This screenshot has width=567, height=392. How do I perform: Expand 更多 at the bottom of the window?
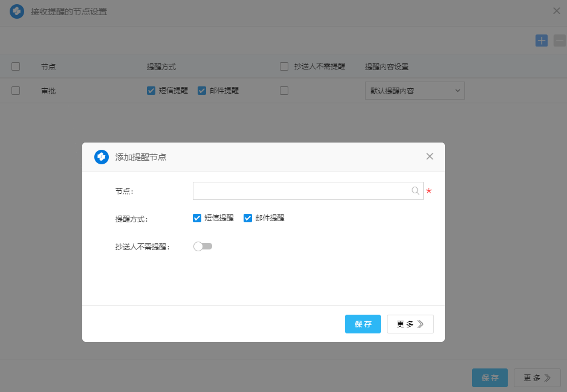537,378
